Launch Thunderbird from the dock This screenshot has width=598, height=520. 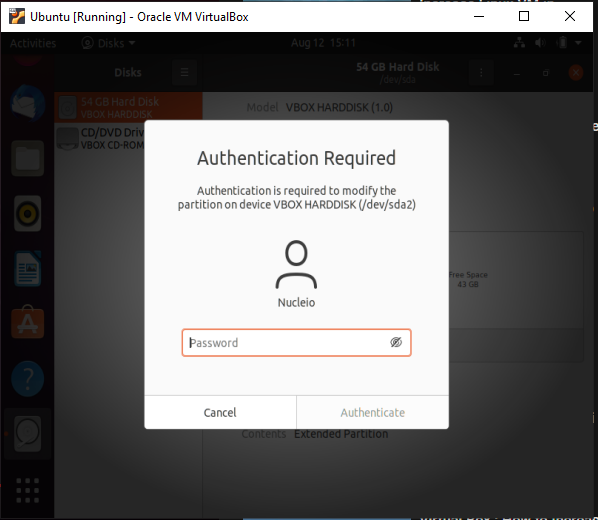point(27,104)
